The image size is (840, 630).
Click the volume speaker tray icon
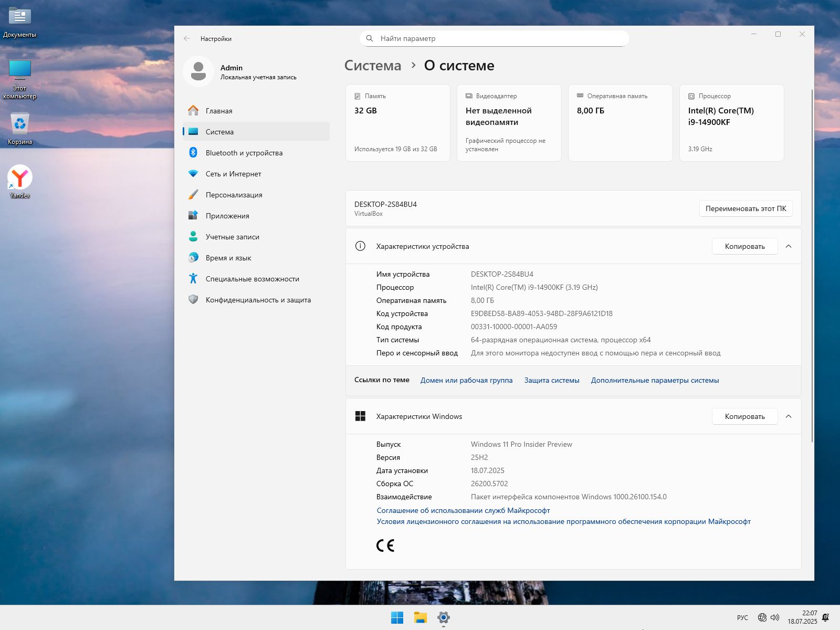[775, 617]
